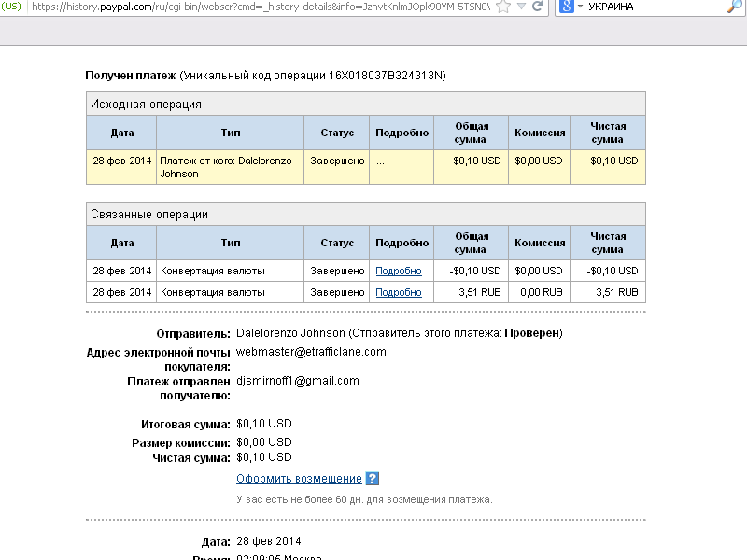The image size is (747, 560).
Task: Click the 3,51 RUB total amount cell
Action: point(471,292)
